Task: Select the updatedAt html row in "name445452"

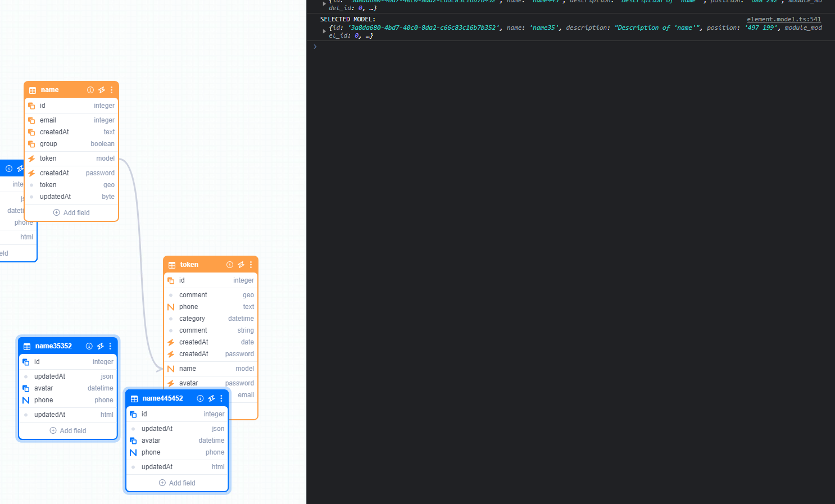Action: tap(177, 467)
